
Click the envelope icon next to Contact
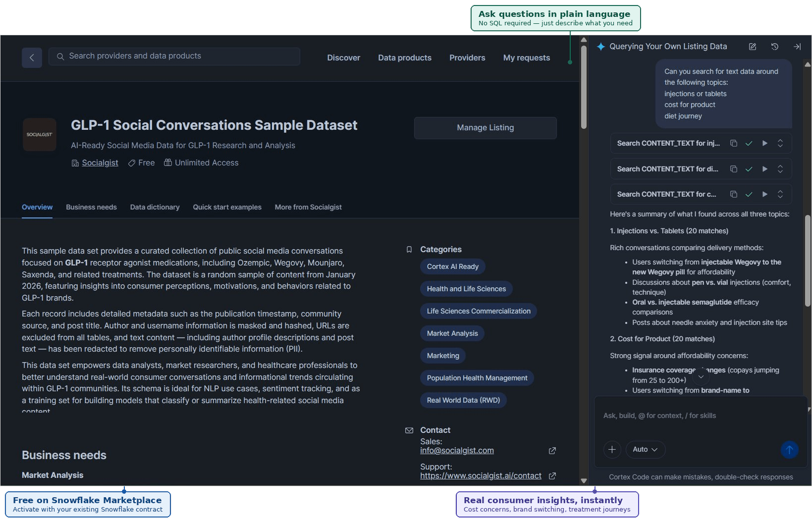(409, 430)
